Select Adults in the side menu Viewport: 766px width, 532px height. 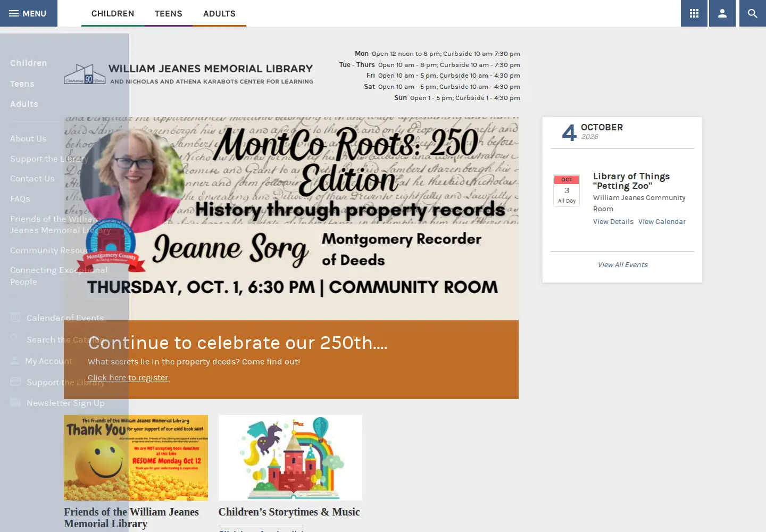pos(24,104)
